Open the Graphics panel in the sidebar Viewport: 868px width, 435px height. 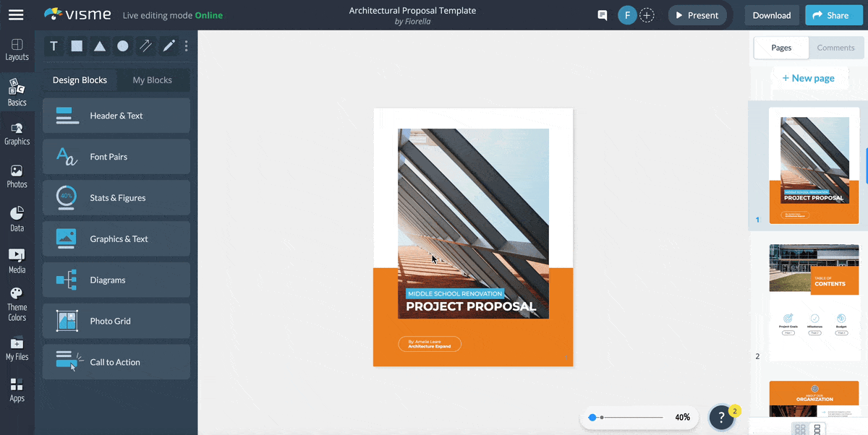coord(17,133)
